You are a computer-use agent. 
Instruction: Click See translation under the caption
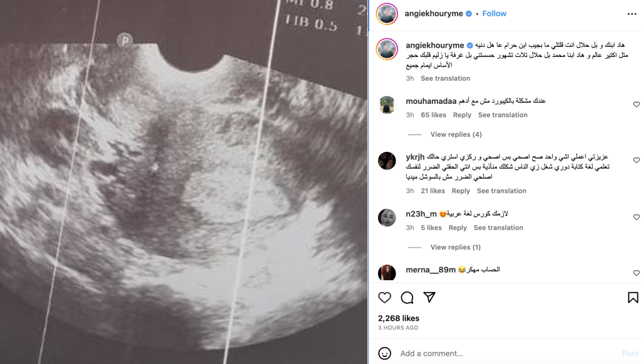click(445, 78)
